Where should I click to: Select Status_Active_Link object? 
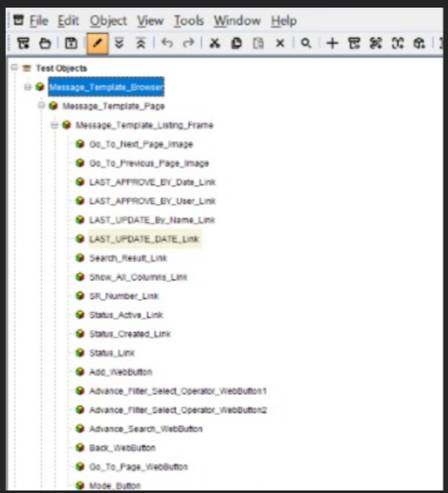(x=126, y=315)
